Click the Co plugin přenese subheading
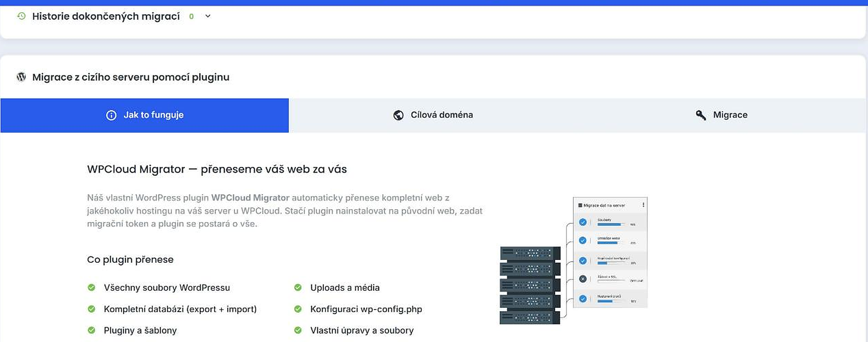868x342 pixels. click(130, 259)
